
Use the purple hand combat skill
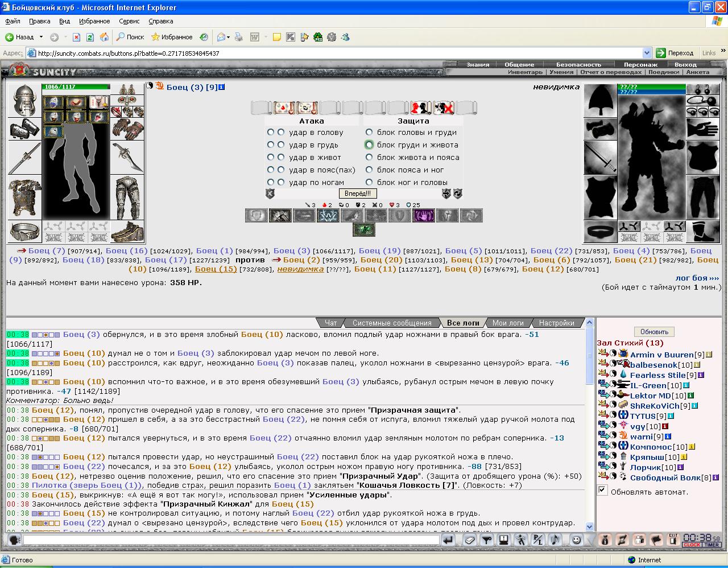coord(424,216)
